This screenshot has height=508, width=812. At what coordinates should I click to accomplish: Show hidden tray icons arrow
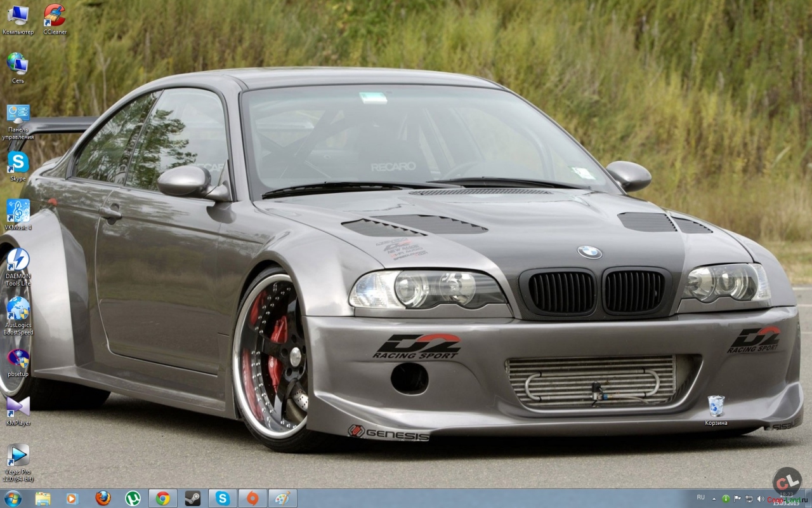tap(714, 498)
